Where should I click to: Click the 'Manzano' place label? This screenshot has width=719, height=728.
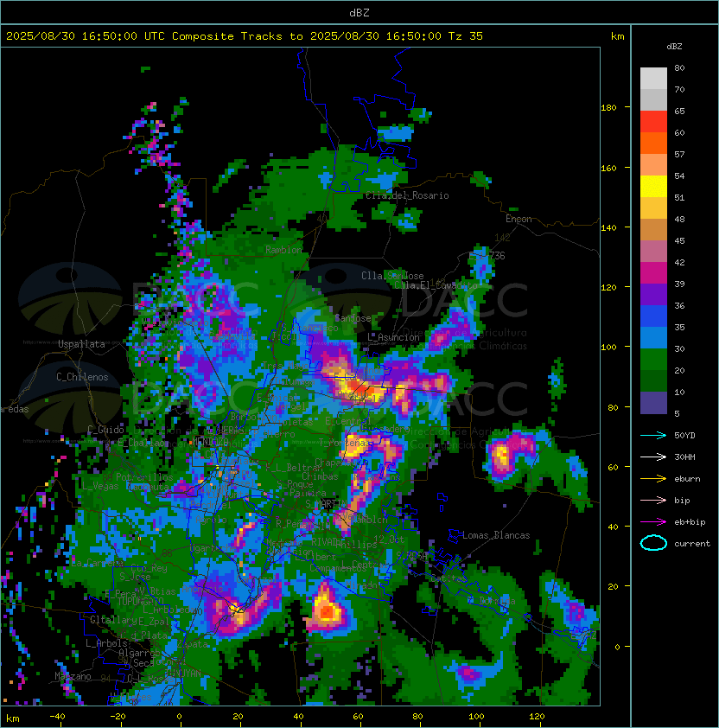tap(73, 676)
